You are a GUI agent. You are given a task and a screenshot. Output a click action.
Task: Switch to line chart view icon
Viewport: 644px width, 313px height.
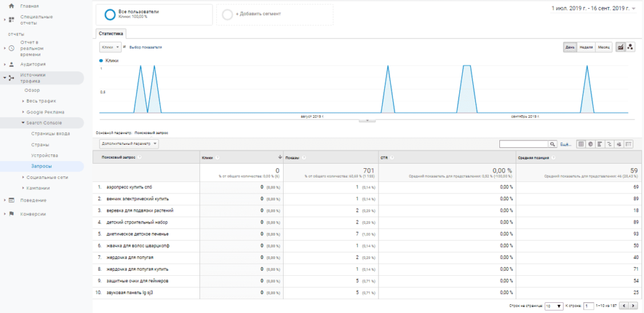pyautogui.click(x=621, y=47)
